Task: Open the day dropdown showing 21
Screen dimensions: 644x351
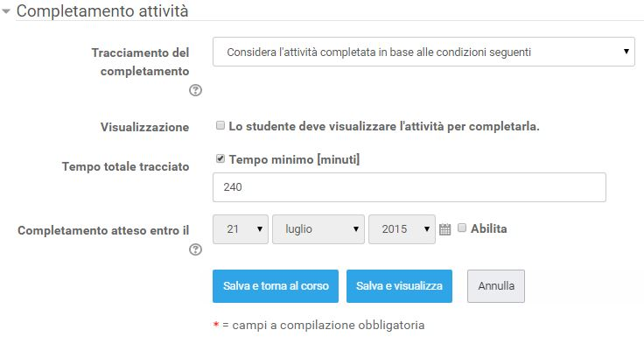Action: [241, 229]
